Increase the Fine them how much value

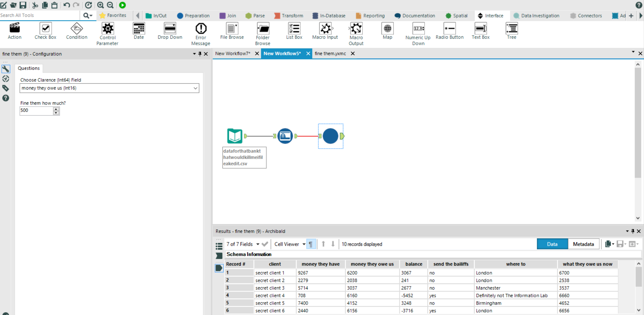56,109
